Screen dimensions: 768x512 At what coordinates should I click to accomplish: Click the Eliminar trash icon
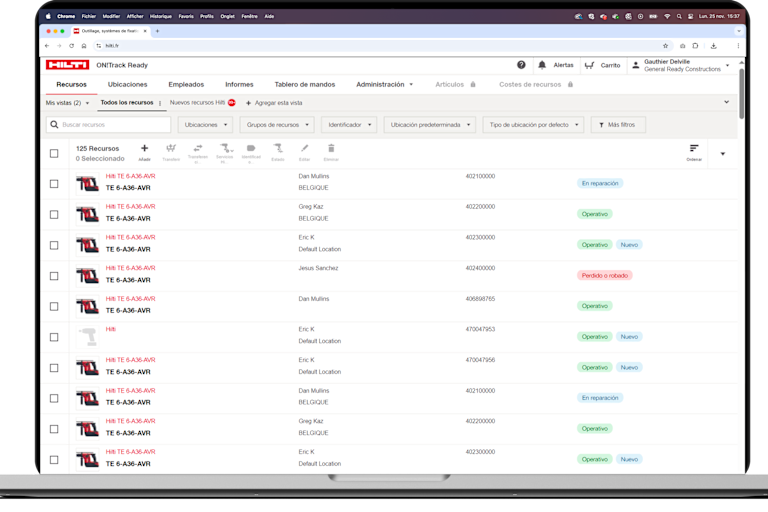(331, 149)
